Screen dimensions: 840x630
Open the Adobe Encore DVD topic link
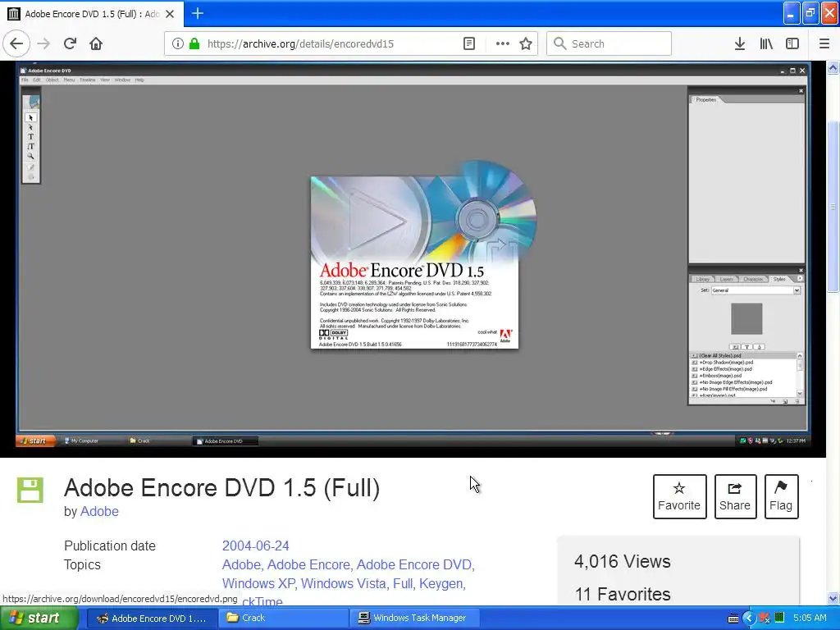[x=414, y=564]
